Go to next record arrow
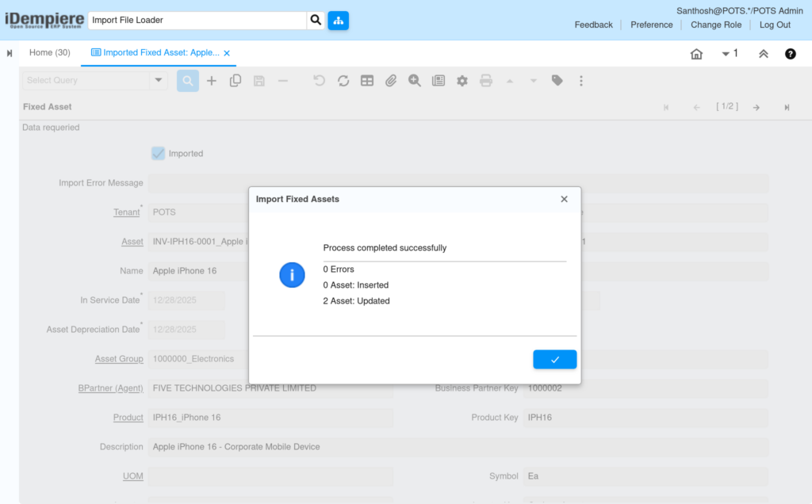The height and width of the screenshot is (504, 812). coord(756,107)
